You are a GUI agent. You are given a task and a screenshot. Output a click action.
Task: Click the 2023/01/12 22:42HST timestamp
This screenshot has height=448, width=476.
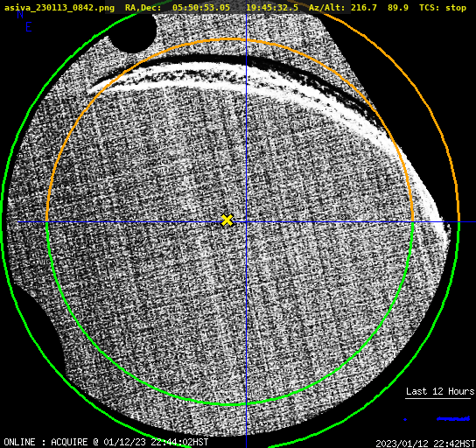[425, 444]
